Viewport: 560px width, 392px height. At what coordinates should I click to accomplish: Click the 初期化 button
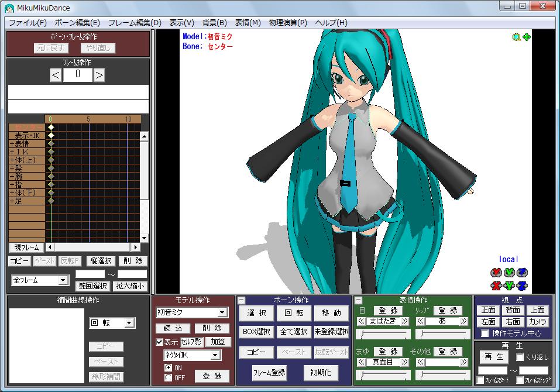click(x=321, y=373)
